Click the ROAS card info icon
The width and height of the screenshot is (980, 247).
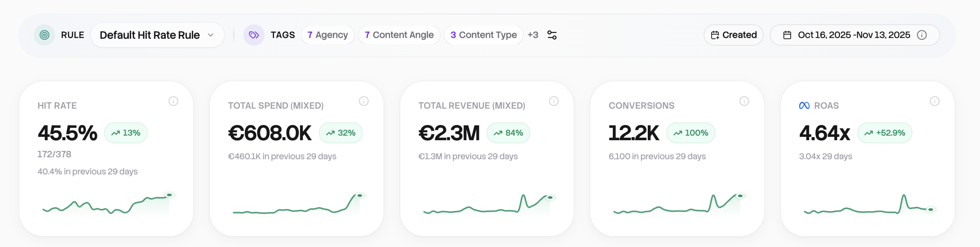[x=935, y=101]
